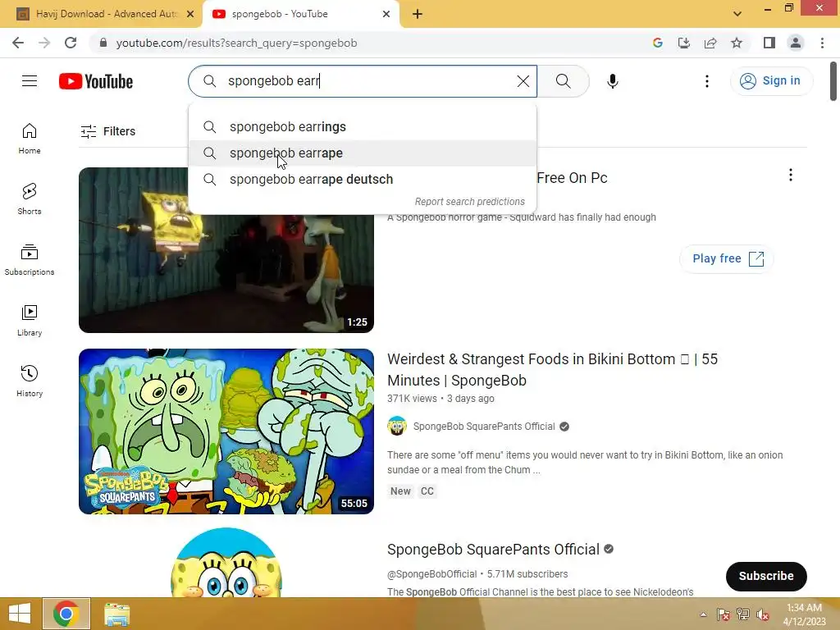Close the spongebob YouTube tab
This screenshot has height=630, width=840.
coord(386,14)
